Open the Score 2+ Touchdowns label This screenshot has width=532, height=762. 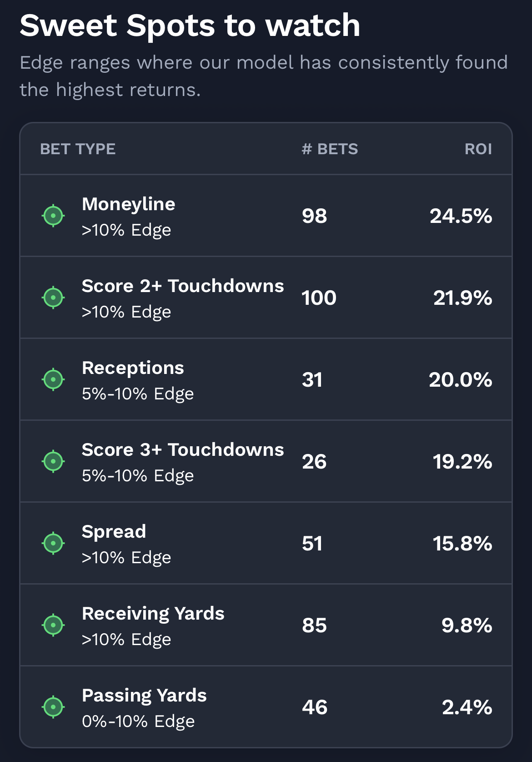(183, 286)
